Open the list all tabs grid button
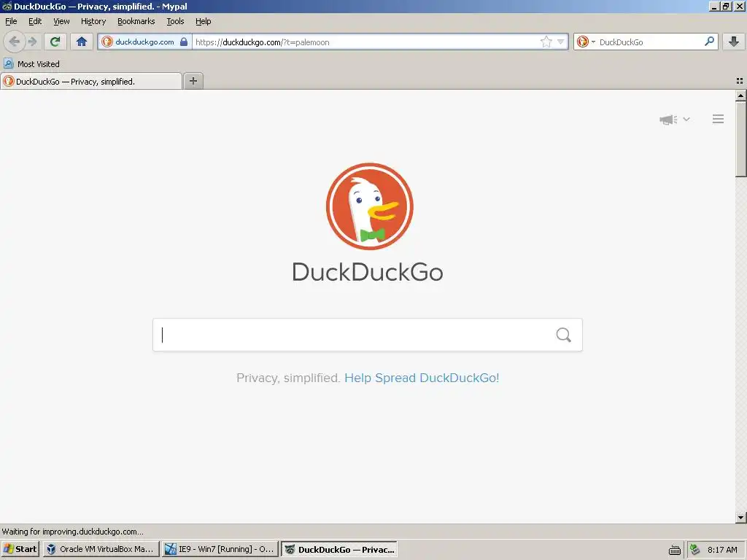747x560 pixels. click(x=740, y=82)
